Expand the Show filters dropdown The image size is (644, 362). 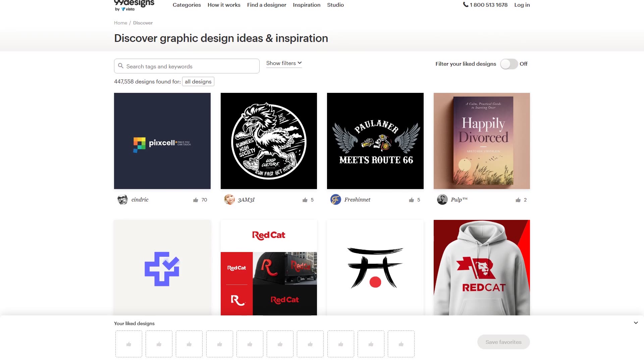tap(284, 63)
